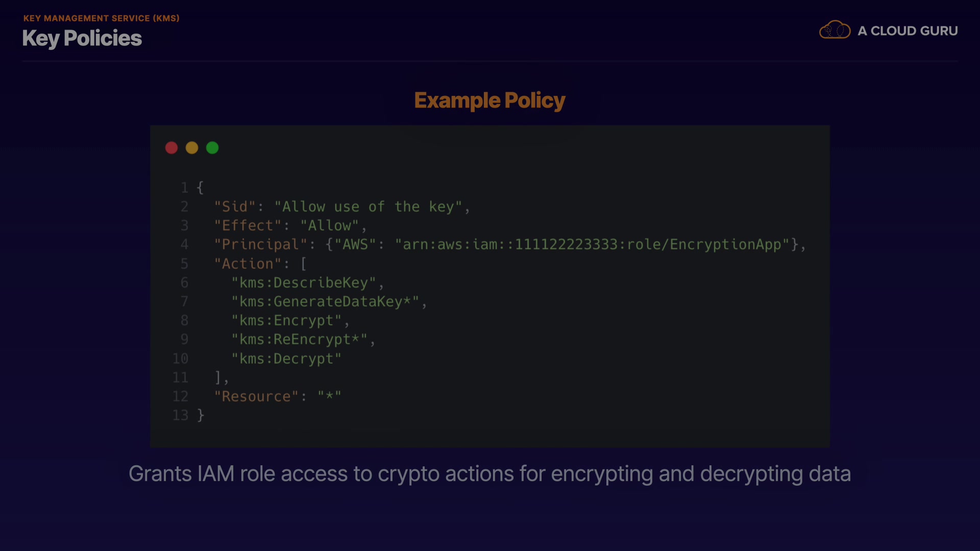The image size is (980, 551).
Task: Click the Example Policy heading
Action: click(x=489, y=101)
